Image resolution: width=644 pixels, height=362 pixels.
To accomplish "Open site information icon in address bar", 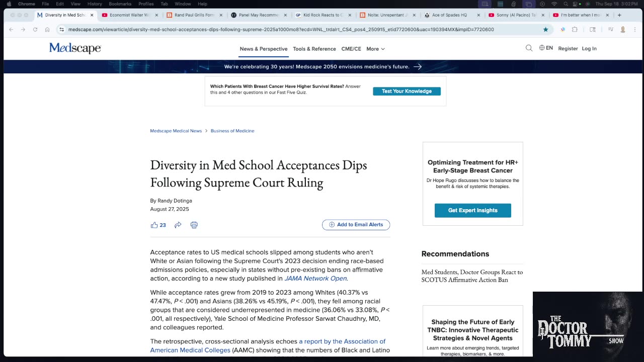I will click(x=61, y=30).
